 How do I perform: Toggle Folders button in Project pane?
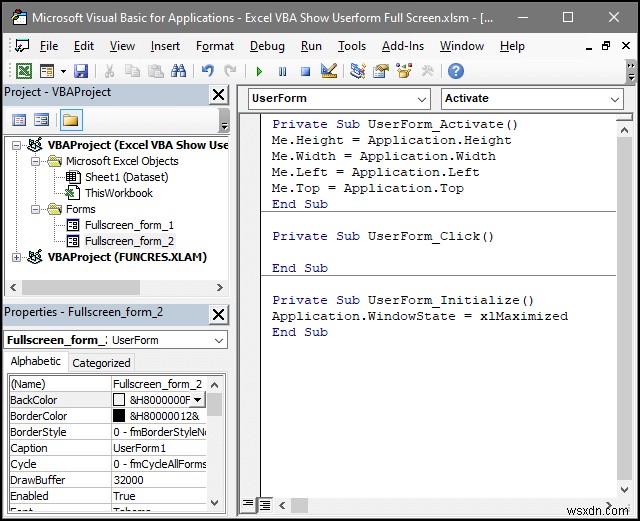click(x=71, y=120)
